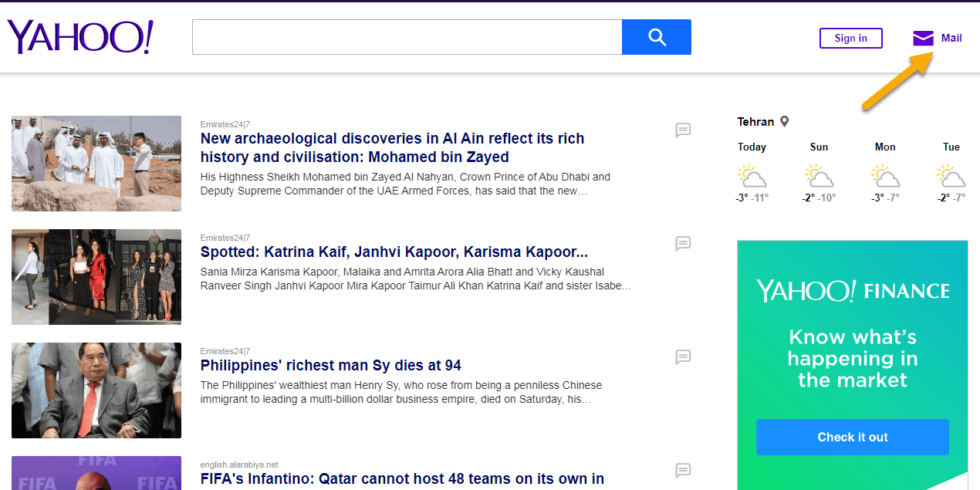
Task: Open the Mail envelope icon
Action: pos(923,38)
